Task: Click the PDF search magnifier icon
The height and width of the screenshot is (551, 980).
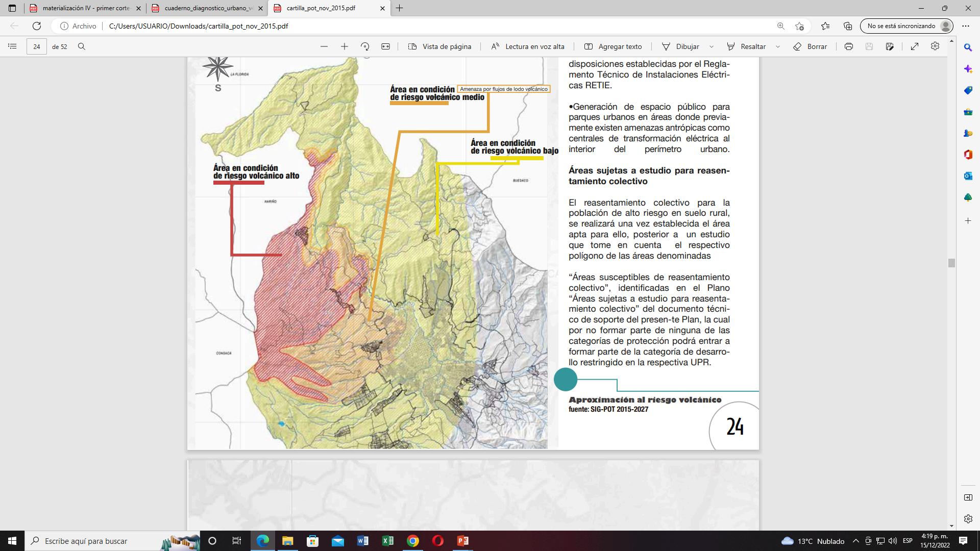Action: tap(82, 46)
